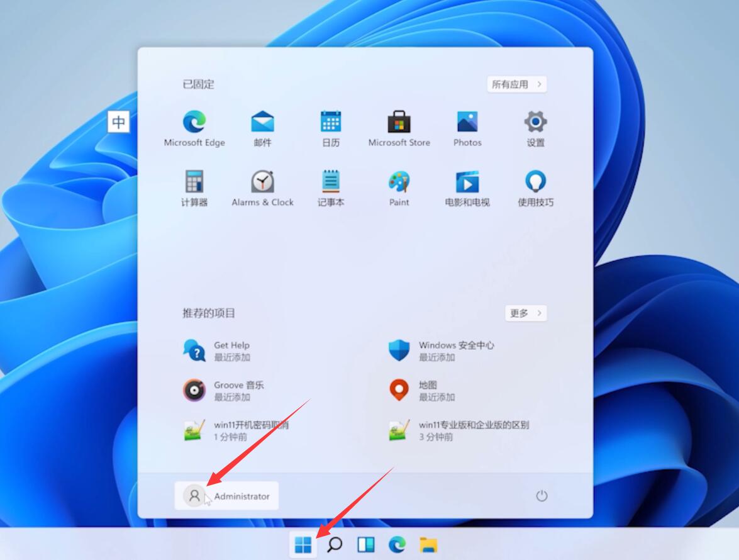Open the Administrator account menu
The height and width of the screenshot is (560, 739).
(226, 496)
